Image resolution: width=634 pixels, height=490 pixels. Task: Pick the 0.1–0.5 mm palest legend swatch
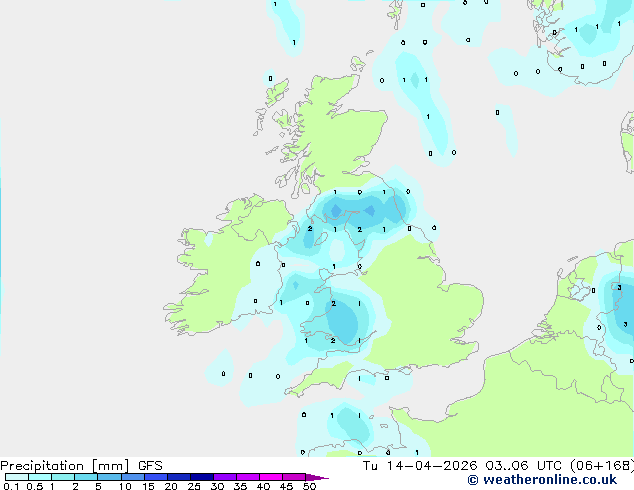[17, 477]
